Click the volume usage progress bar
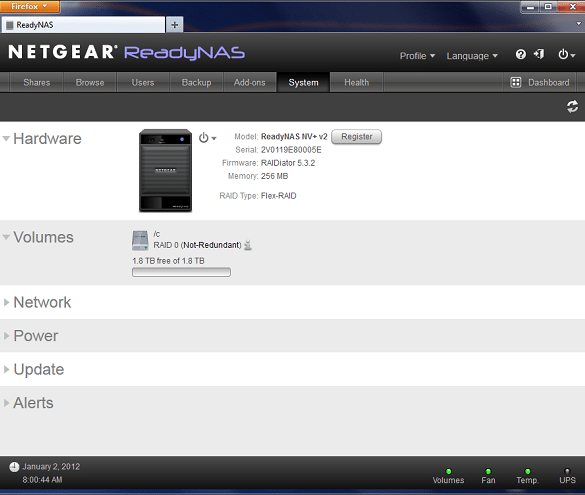The image size is (585, 495). [x=181, y=272]
